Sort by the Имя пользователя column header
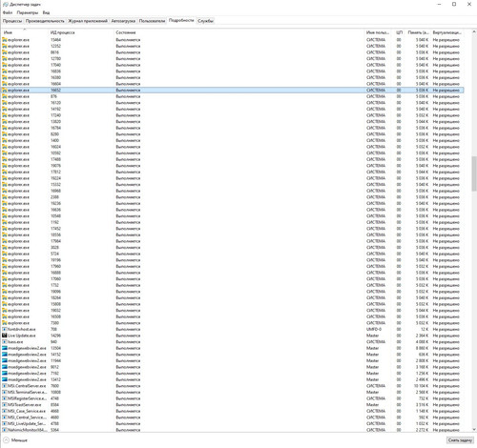Screen dimensions: 477x448 point(378,32)
